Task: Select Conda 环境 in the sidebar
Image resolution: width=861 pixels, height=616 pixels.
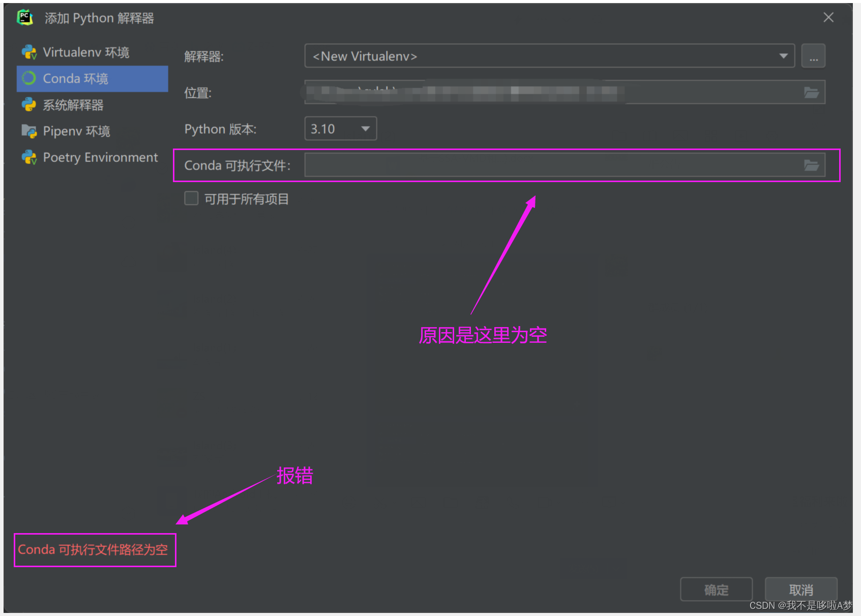Action: (x=92, y=78)
